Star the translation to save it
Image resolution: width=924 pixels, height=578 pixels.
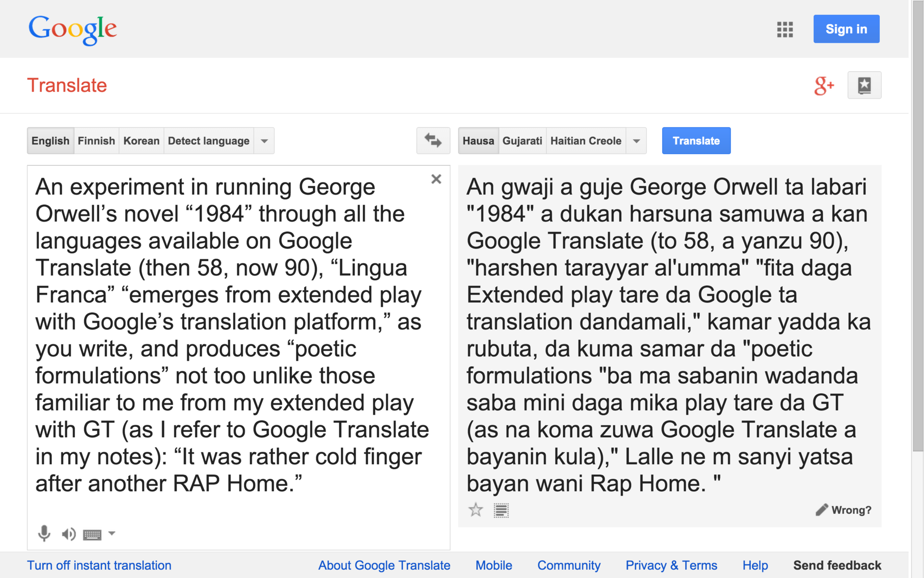pos(475,510)
